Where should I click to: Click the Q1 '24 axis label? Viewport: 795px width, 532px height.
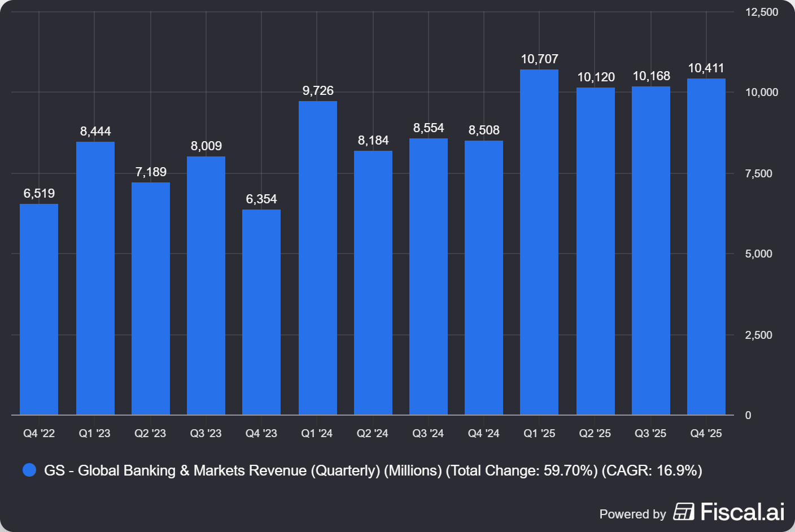(x=317, y=433)
